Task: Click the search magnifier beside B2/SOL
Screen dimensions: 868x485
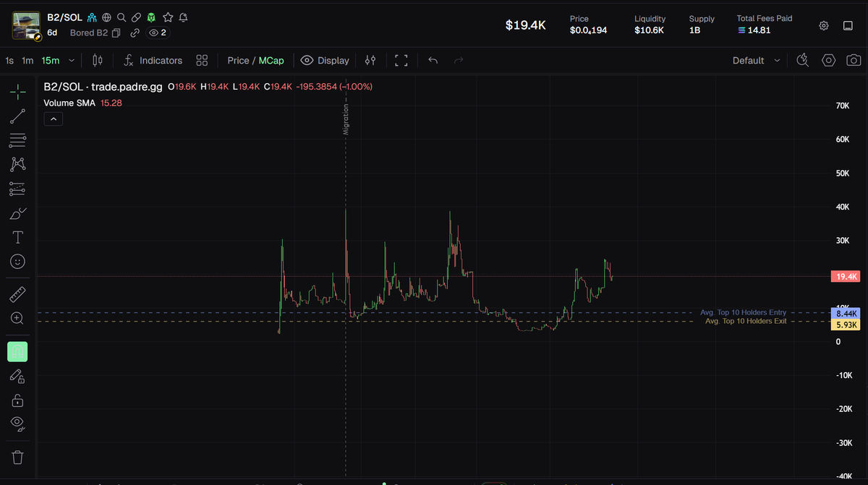Action: 122,17
